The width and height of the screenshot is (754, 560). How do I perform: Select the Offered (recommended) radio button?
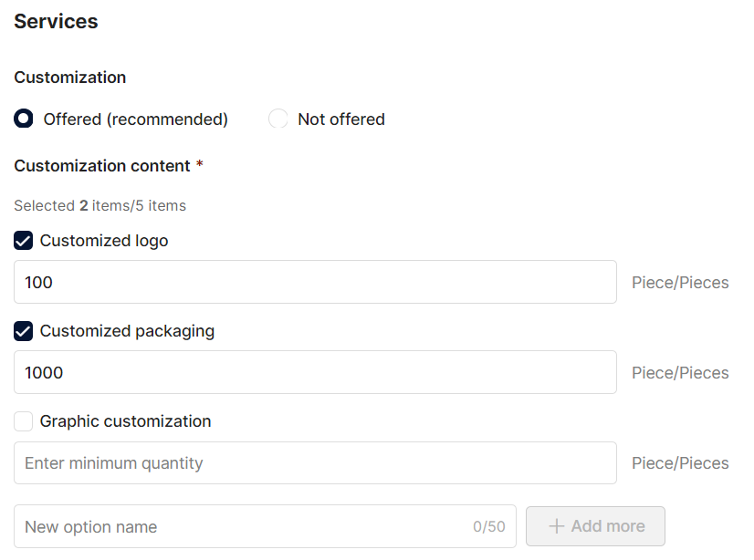tap(23, 119)
